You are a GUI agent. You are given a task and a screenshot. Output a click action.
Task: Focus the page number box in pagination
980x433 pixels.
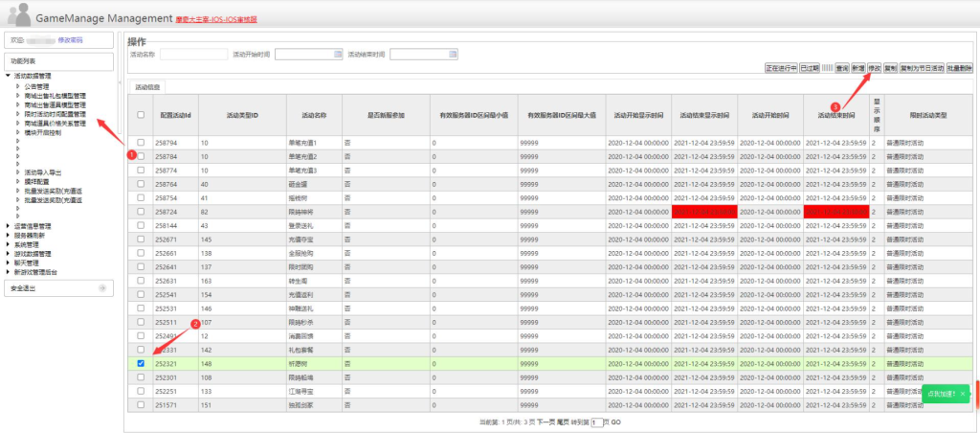(596, 422)
